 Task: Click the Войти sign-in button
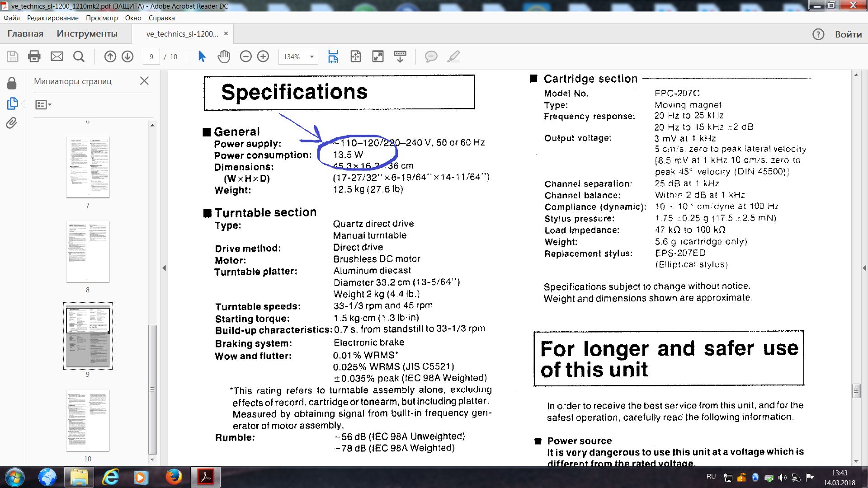848,34
